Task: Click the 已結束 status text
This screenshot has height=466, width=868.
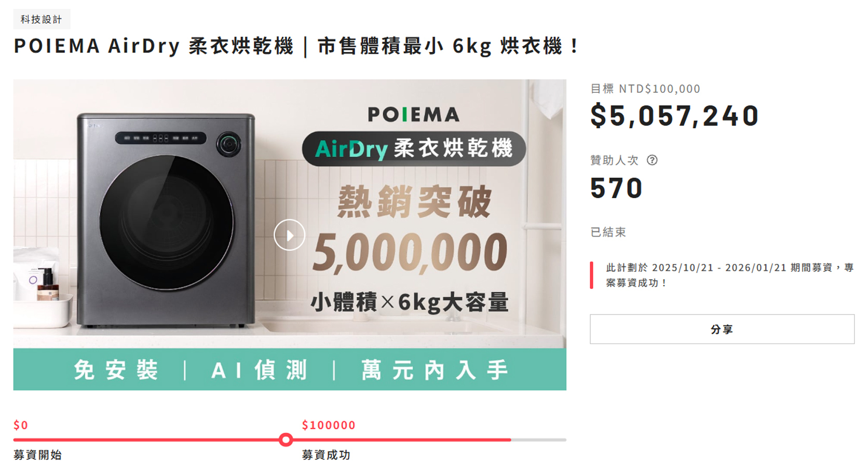Action: pos(608,232)
